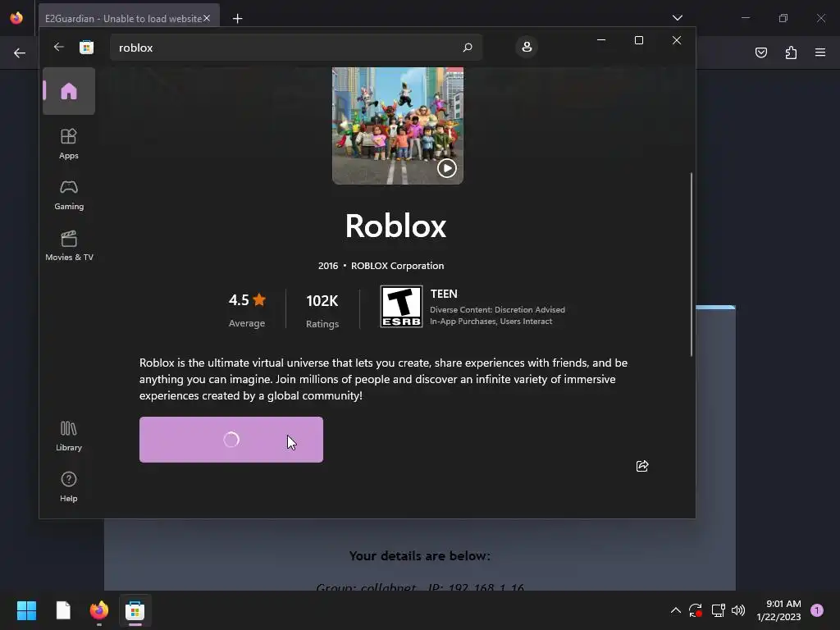Viewport: 840px width, 630px height.
Task: Open network status tray icon
Action: 718,610
